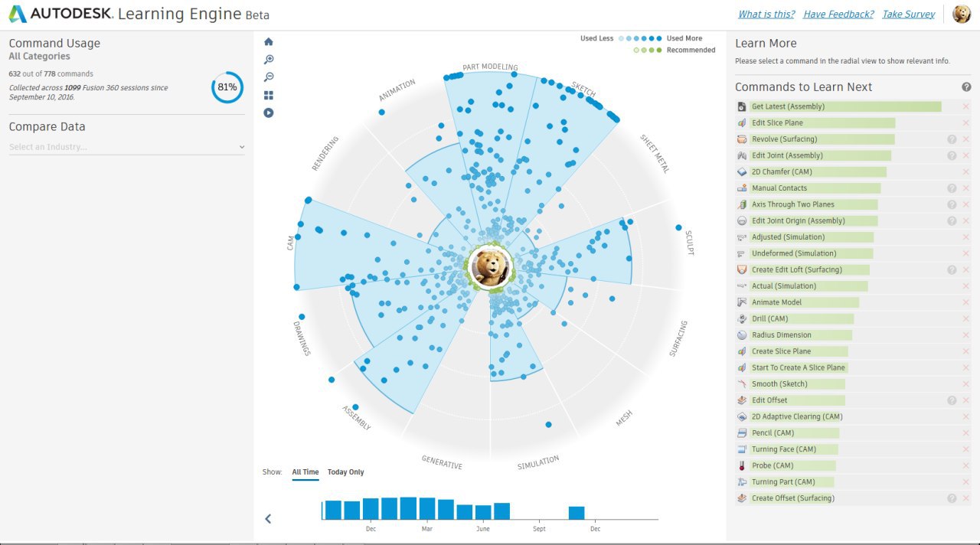Select the Part Modeling category label
The width and height of the screenshot is (980, 545).
click(x=490, y=67)
